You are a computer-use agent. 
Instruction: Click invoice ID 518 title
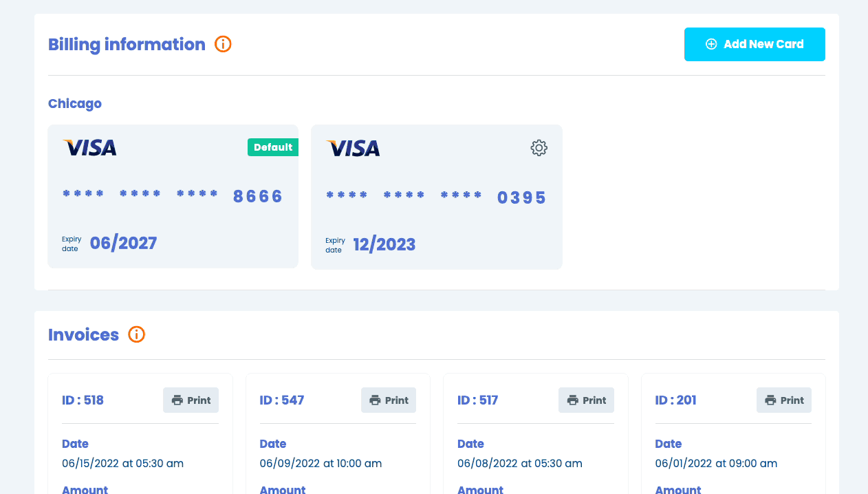[83, 400]
